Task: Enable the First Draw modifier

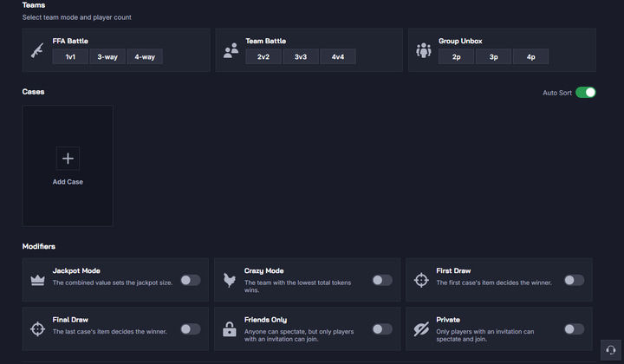Action: [x=574, y=280]
